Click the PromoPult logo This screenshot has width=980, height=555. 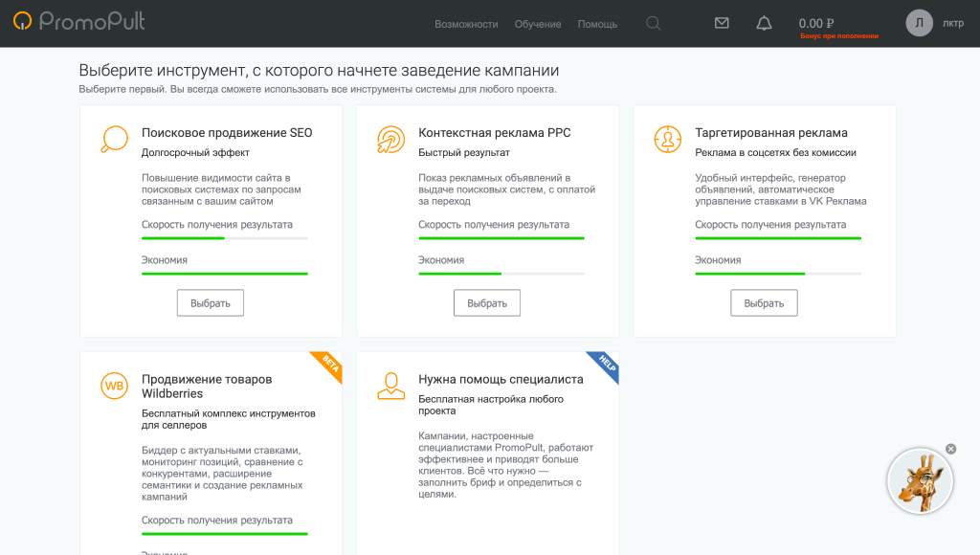pos(79,22)
